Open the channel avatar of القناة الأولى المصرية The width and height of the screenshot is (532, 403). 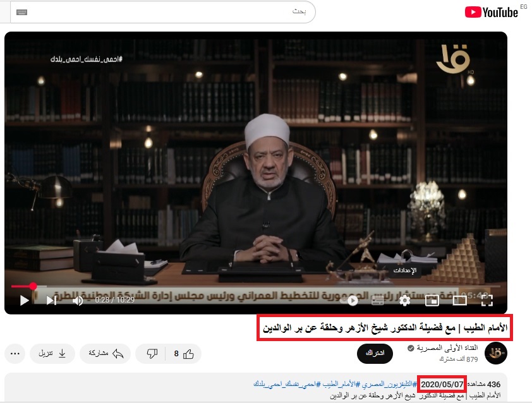click(496, 353)
